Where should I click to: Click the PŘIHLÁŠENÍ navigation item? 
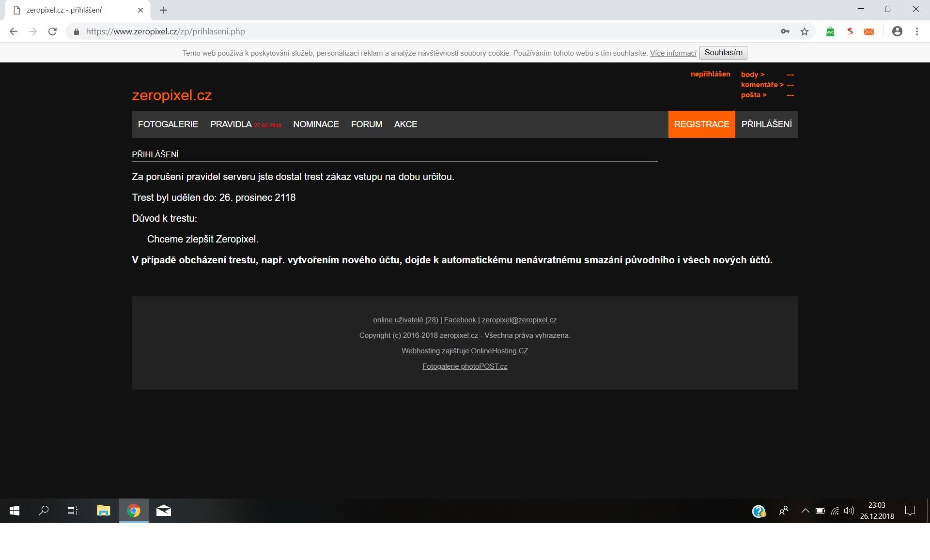pyautogui.click(x=766, y=124)
